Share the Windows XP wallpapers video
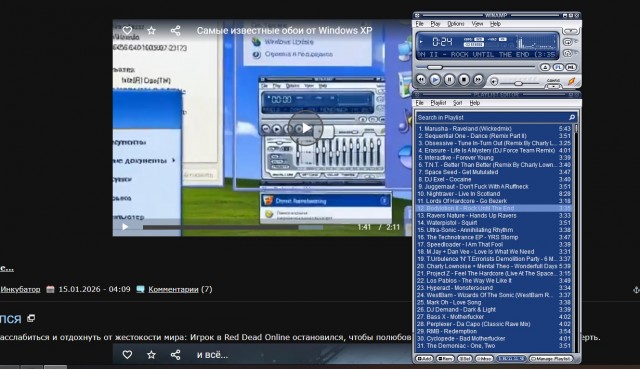This screenshot has height=369, width=640. coord(176,31)
